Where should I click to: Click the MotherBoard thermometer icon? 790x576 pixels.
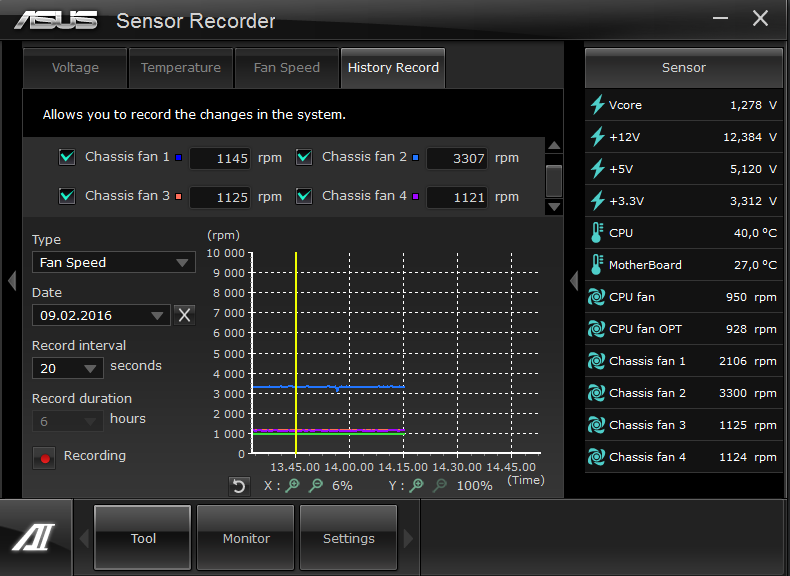pyautogui.click(x=597, y=265)
